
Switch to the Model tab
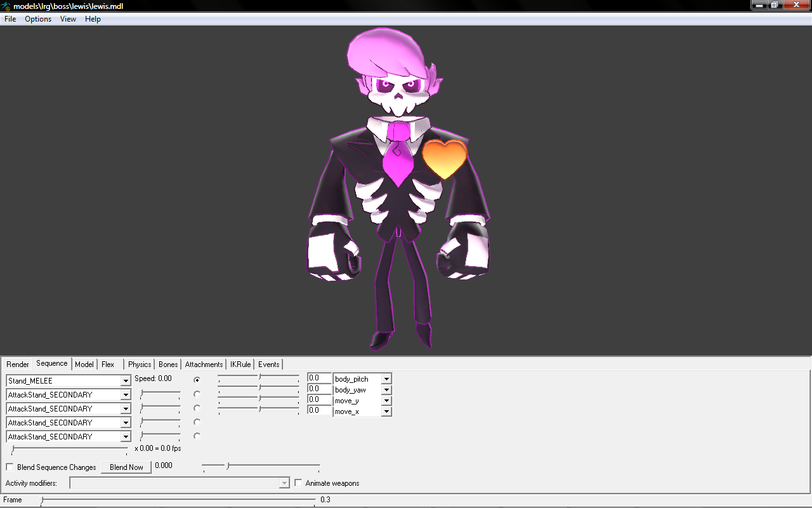pyautogui.click(x=84, y=364)
